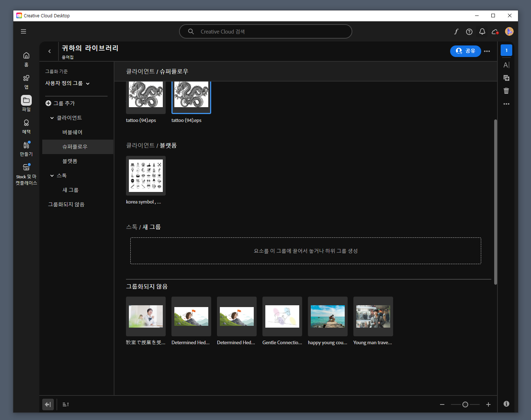Viewport: 531px width, 420px height.
Task: Select the Young man traveler thumbnail
Action: tap(373, 316)
